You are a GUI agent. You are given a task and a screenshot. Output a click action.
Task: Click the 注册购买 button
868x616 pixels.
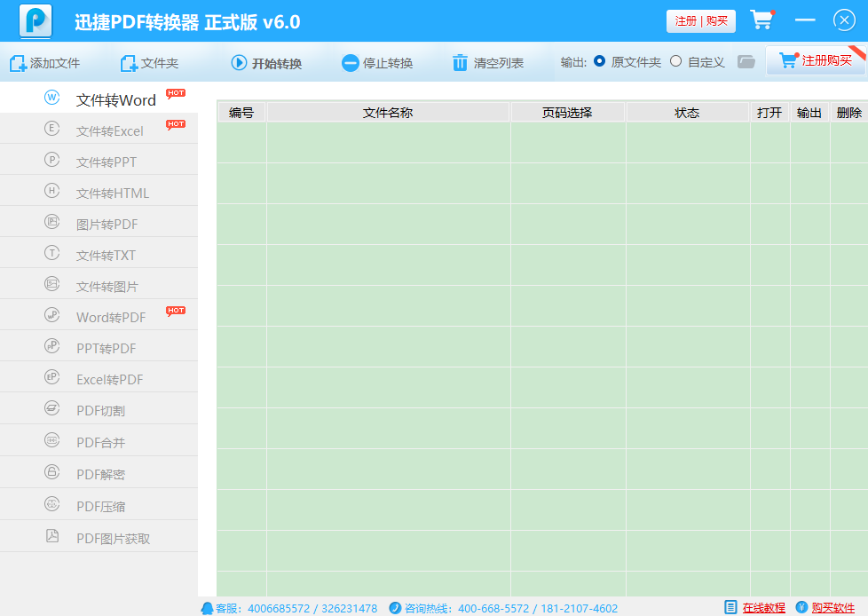[x=816, y=60]
